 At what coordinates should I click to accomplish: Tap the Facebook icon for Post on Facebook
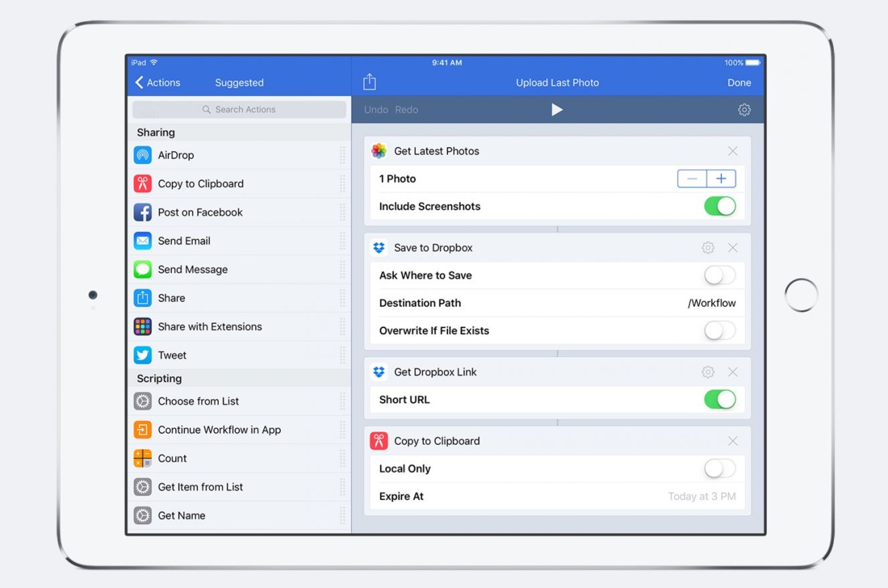pos(142,212)
